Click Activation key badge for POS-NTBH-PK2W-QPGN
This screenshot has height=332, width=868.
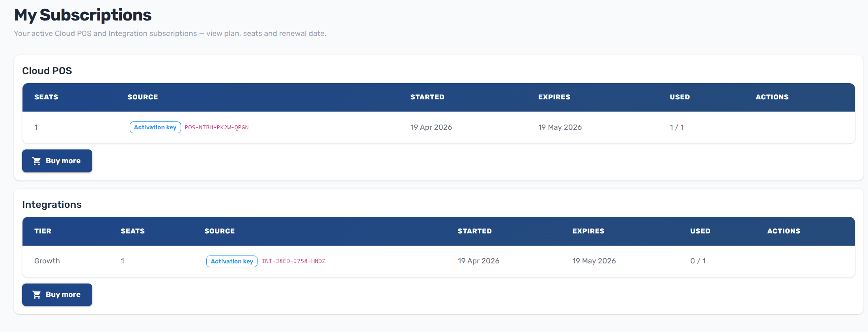click(x=155, y=127)
